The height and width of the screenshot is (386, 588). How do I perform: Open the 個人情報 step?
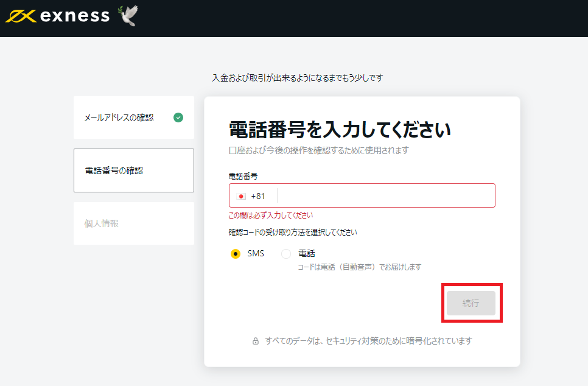click(134, 223)
